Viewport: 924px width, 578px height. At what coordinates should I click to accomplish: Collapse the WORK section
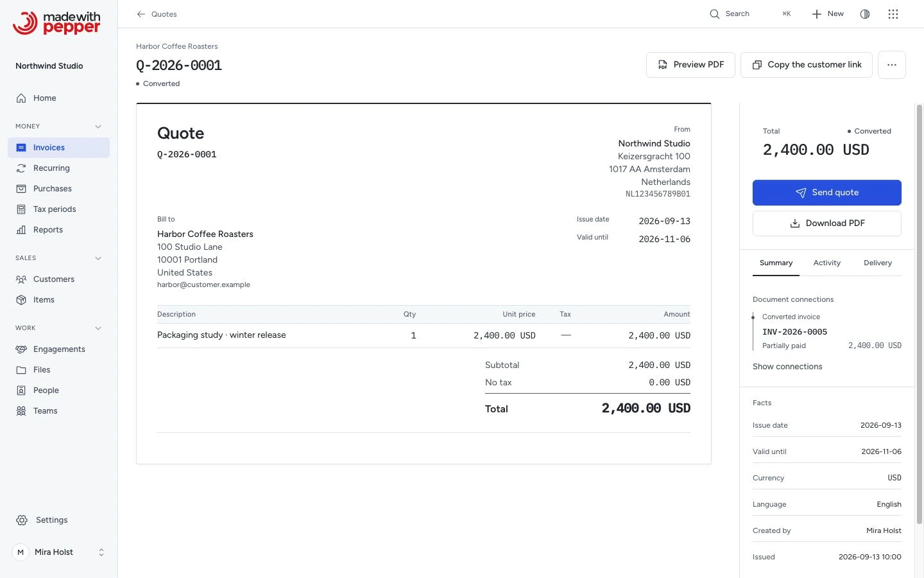98,328
